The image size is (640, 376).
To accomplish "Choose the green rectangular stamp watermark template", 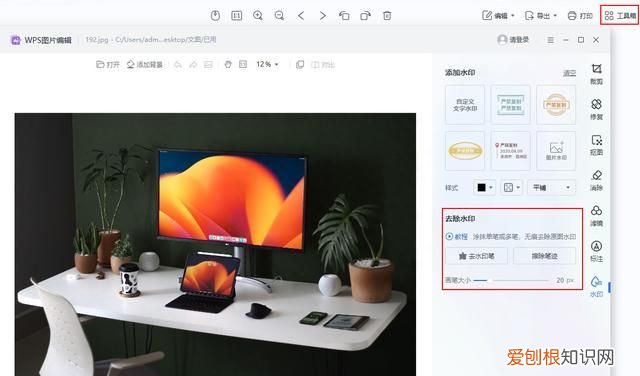I will (x=511, y=105).
